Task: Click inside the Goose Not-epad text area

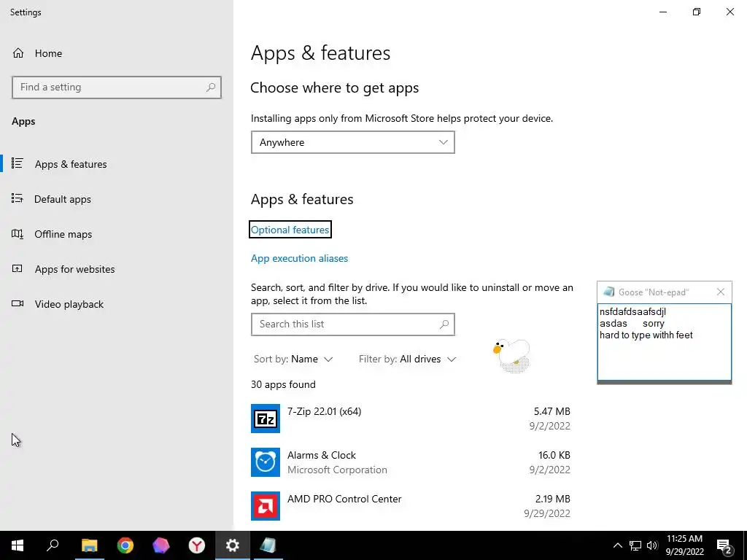Action: (x=664, y=342)
